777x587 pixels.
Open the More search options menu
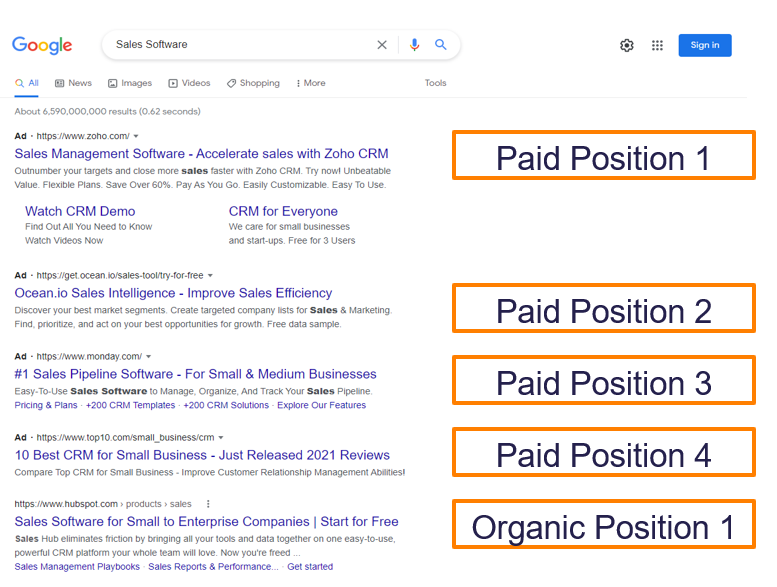point(311,83)
